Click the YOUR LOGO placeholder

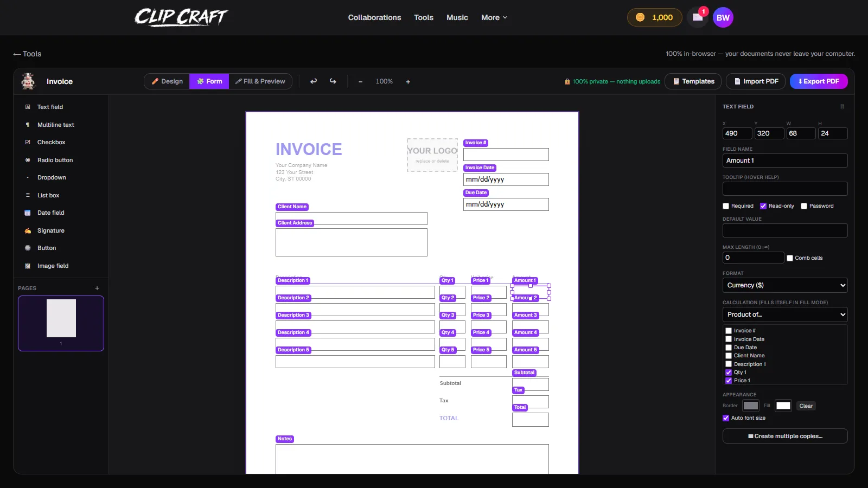tap(432, 155)
